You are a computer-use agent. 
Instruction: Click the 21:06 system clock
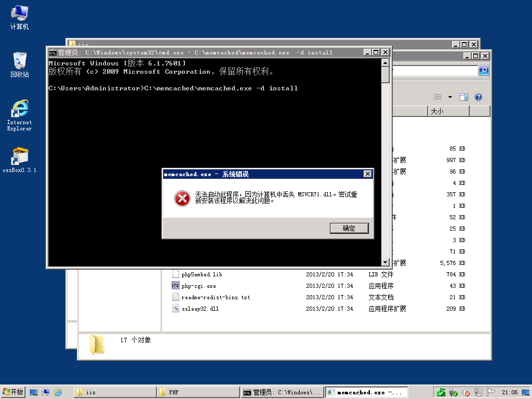click(x=510, y=393)
